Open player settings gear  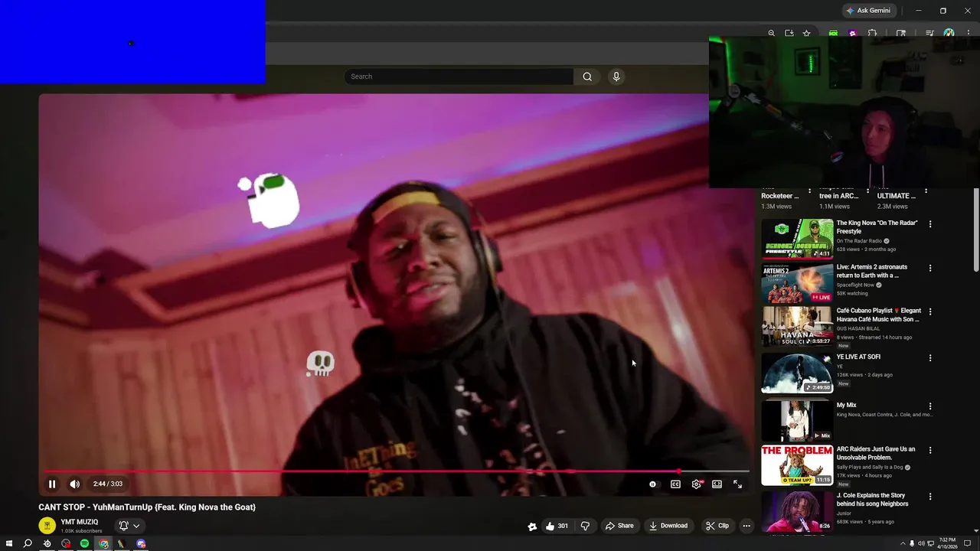coord(696,484)
